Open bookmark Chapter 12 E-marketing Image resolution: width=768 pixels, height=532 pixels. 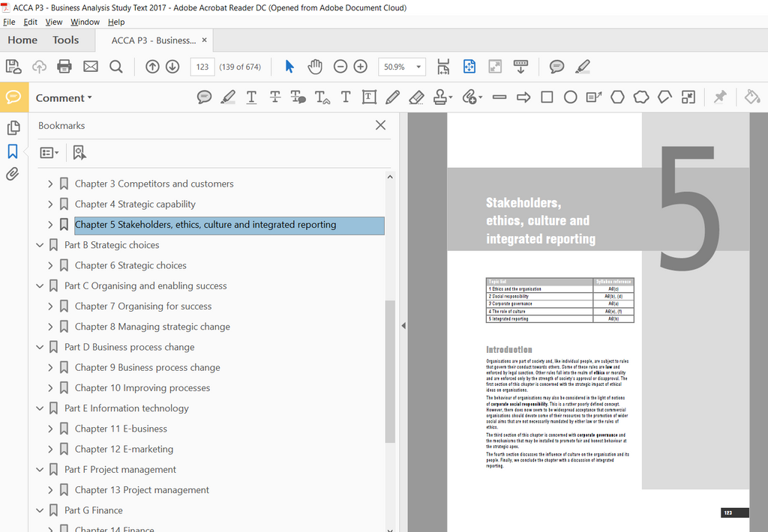(124, 450)
